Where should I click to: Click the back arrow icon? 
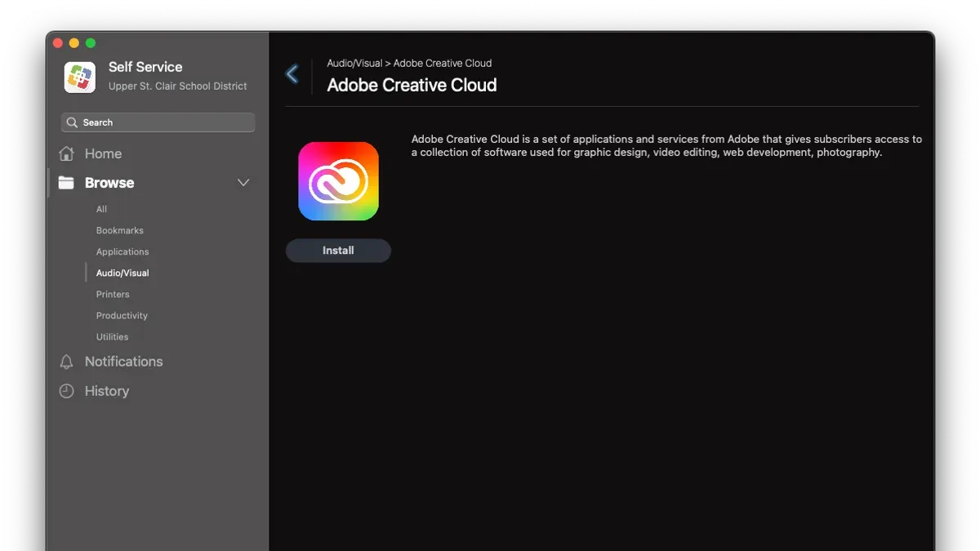pyautogui.click(x=292, y=74)
